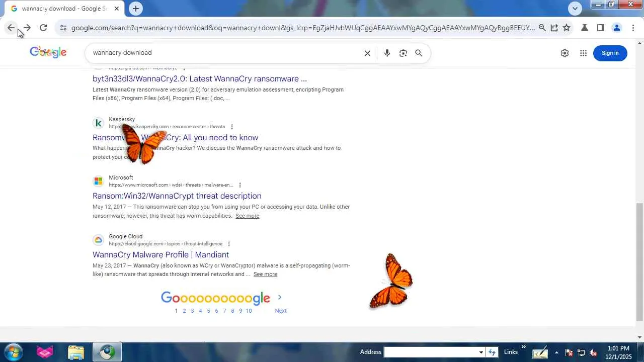
Task: Open the network status tray icon
Action: click(x=581, y=352)
